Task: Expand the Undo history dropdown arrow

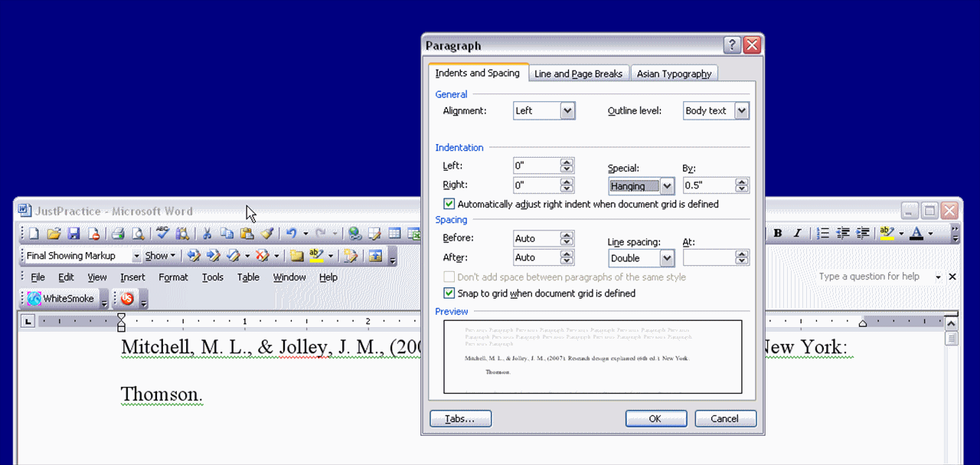Action: pos(305,234)
